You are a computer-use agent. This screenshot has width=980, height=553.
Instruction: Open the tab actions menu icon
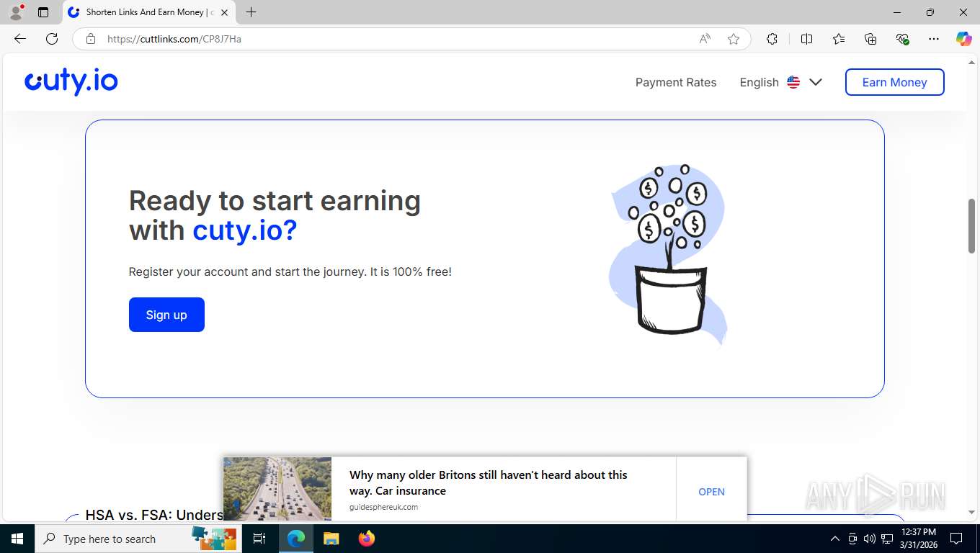[x=43, y=12]
